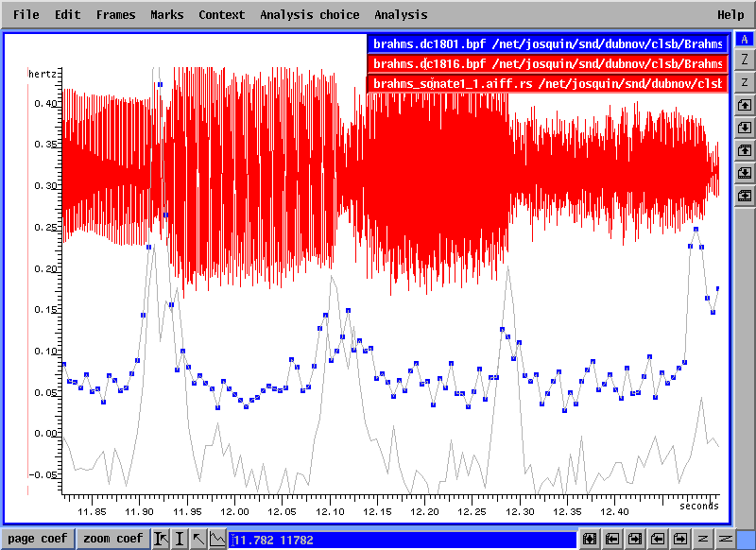This screenshot has height=550, width=756.
Task: Select the arrow pointer tool
Action: click(x=198, y=539)
